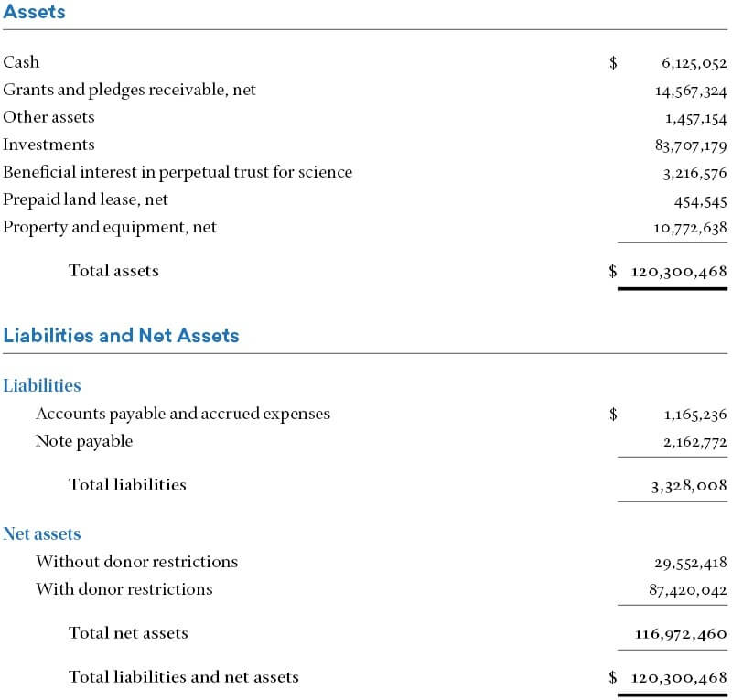Click the With donor restrictions label
The height and width of the screenshot is (700, 732).
click(x=124, y=589)
